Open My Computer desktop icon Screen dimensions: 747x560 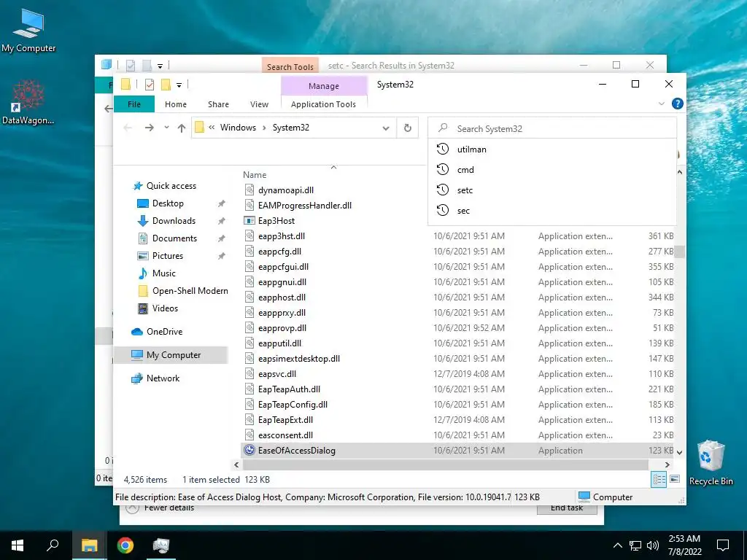(x=28, y=29)
